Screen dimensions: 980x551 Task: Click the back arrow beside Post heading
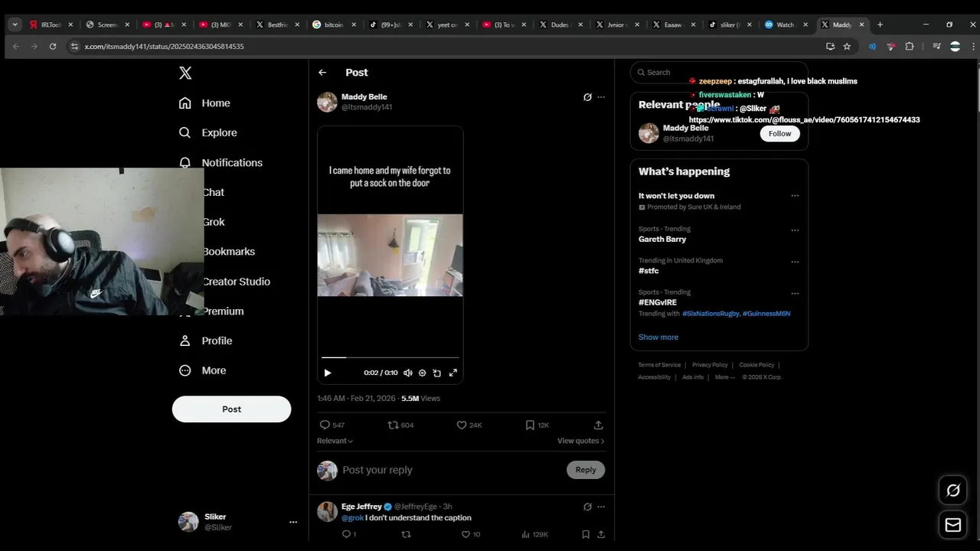tap(322, 73)
